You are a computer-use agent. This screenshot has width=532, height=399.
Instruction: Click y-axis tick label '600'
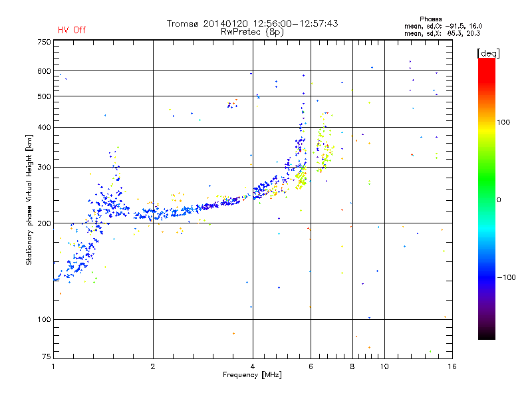pyautogui.click(x=44, y=71)
